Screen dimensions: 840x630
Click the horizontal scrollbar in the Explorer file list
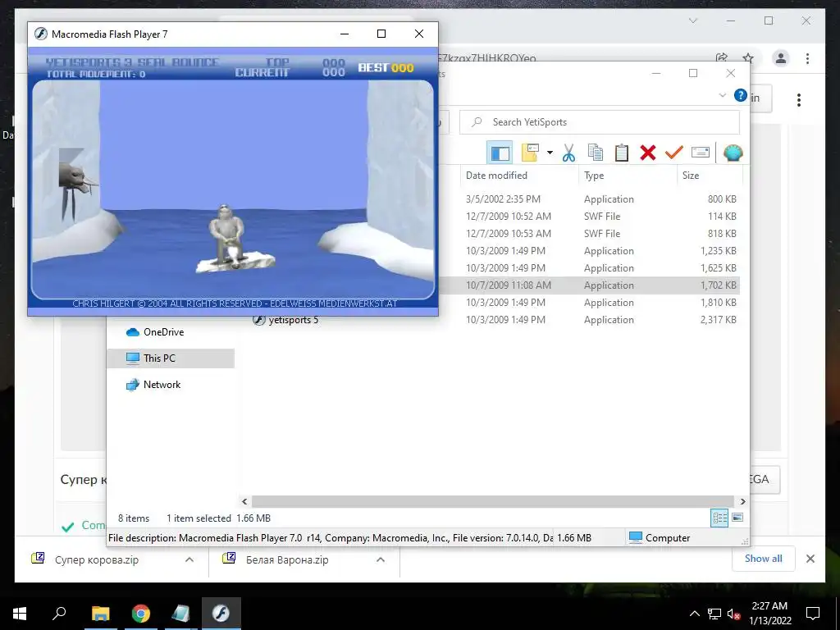click(x=493, y=501)
